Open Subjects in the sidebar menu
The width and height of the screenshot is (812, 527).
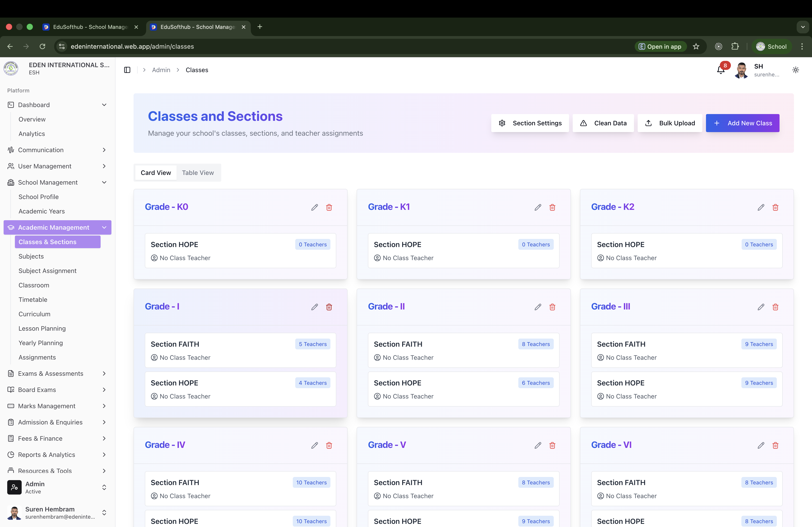31,256
